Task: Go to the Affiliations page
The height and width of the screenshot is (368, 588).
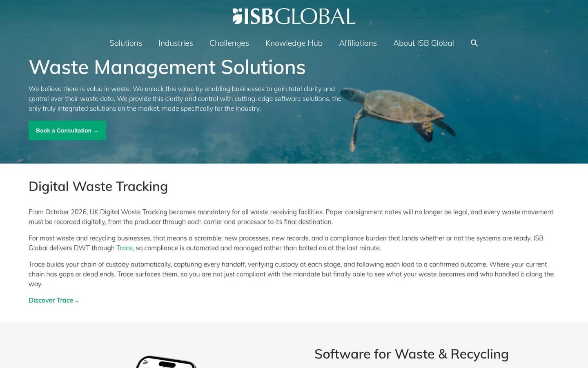Action: (x=358, y=43)
